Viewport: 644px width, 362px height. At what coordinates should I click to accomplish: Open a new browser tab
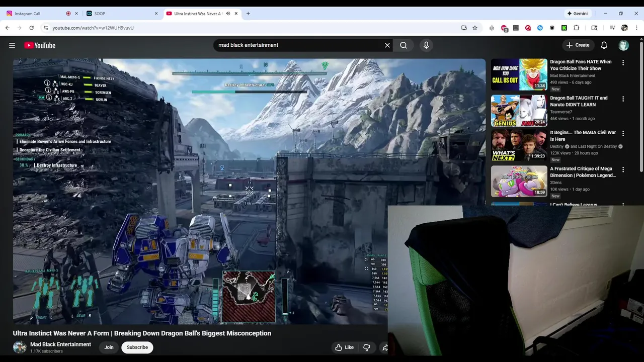(x=248, y=14)
